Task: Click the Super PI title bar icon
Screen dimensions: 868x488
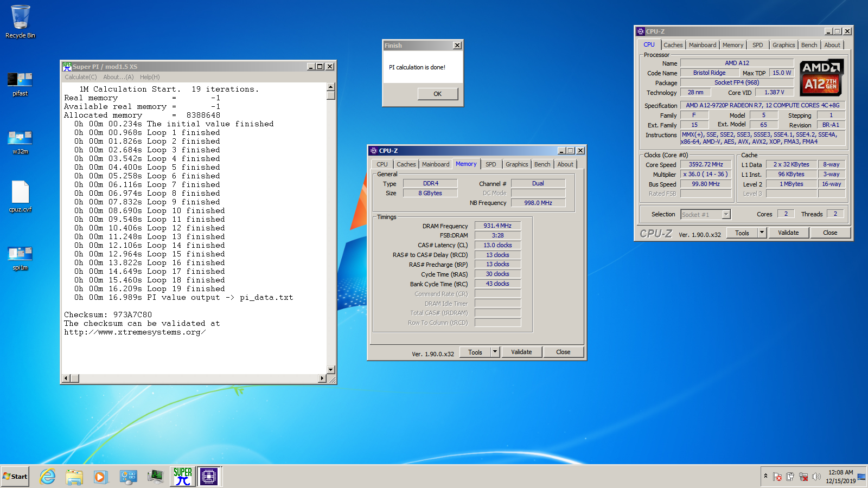Action: 67,67
